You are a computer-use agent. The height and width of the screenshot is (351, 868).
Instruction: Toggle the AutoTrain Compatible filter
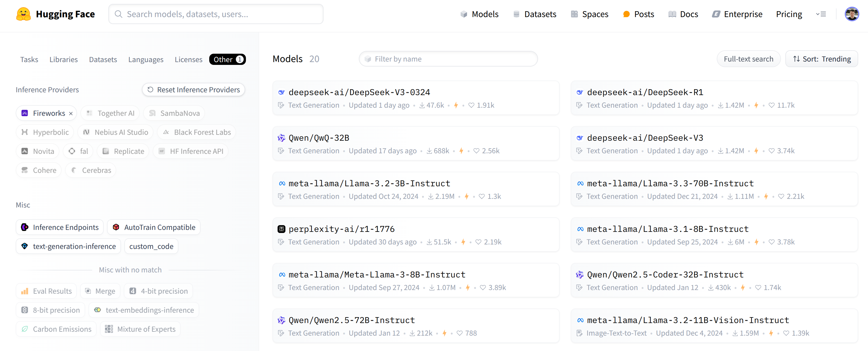tap(154, 227)
